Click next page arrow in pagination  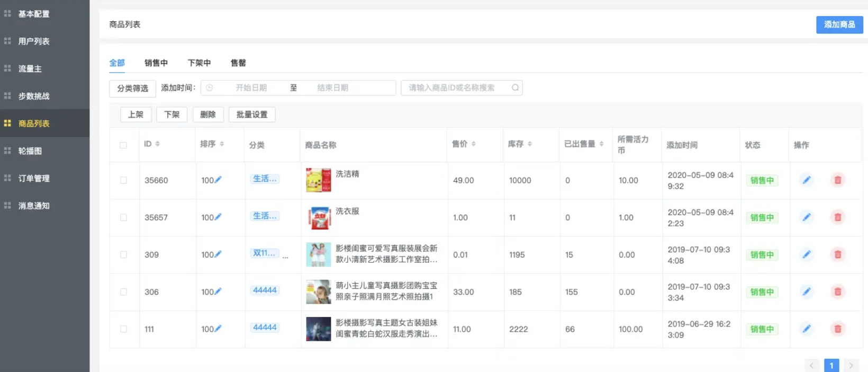851,365
